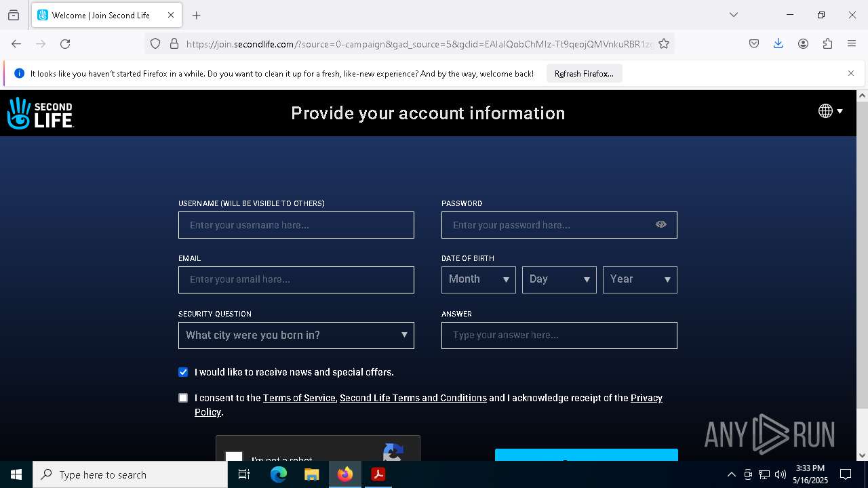868x488 pixels.
Task: List all tabs with chevron
Action: pos(734,15)
